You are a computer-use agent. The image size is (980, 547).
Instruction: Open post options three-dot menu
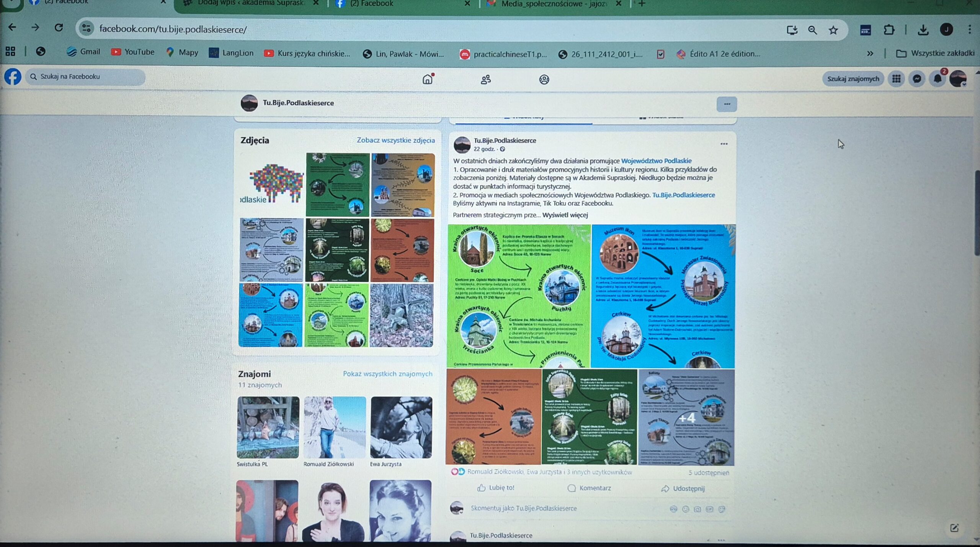[724, 144]
